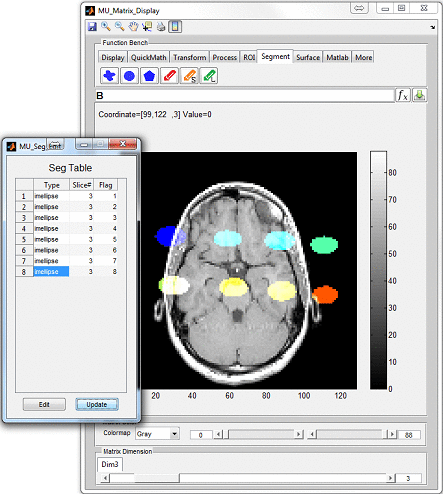
Task: Select the blue freehand segment tool
Action: pyautogui.click(x=109, y=76)
